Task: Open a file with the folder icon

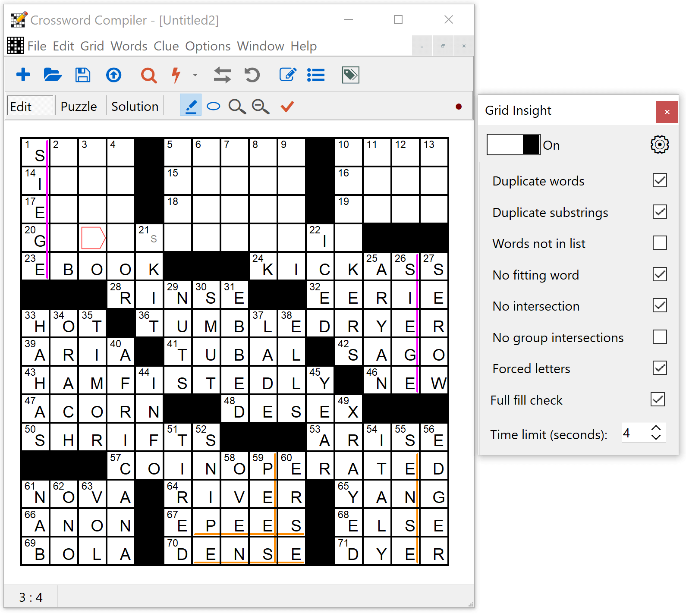Action: [53, 75]
